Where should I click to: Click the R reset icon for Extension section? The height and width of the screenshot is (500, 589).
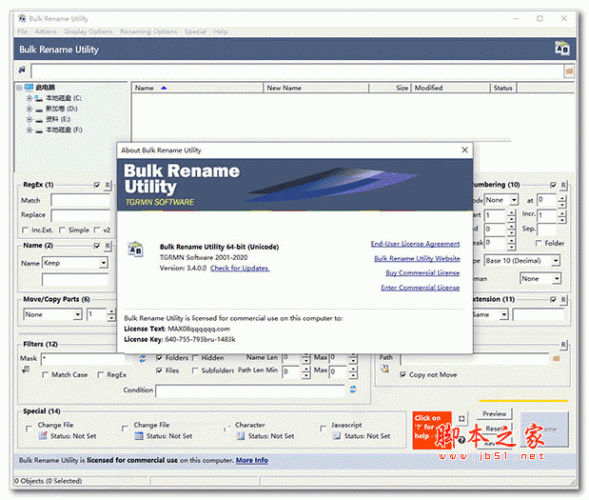563,299
